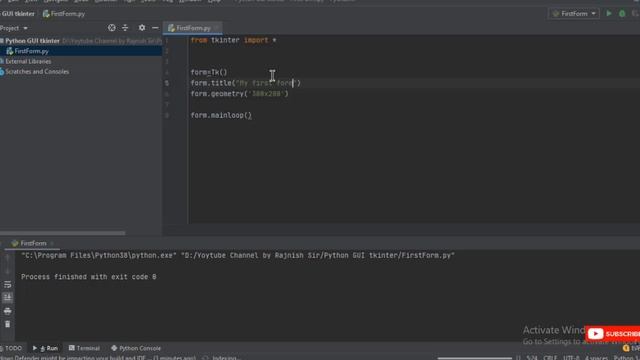
Task: Click the YouTube Subscribe button
Action: pos(613,333)
